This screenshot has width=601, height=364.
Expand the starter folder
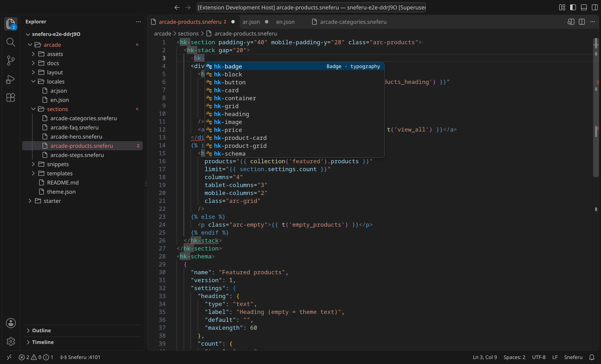30,201
